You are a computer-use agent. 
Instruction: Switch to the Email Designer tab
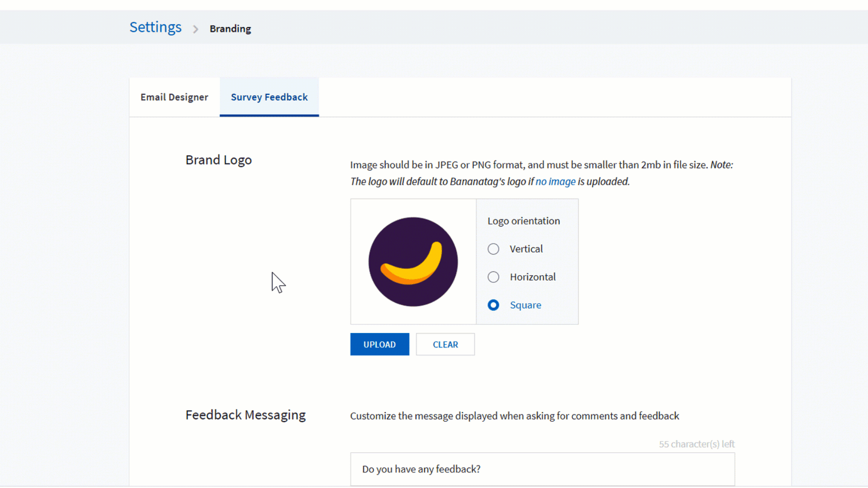point(174,97)
